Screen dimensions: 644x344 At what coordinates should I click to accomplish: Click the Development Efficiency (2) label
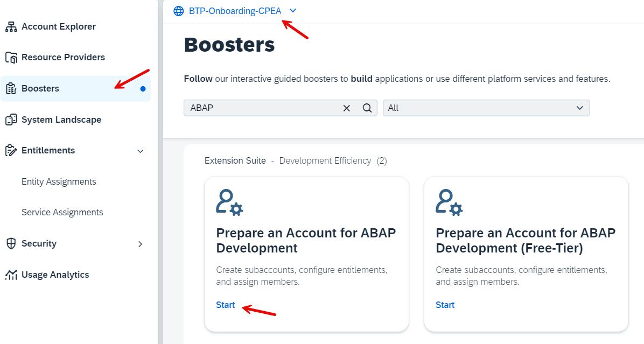[x=333, y=160]
